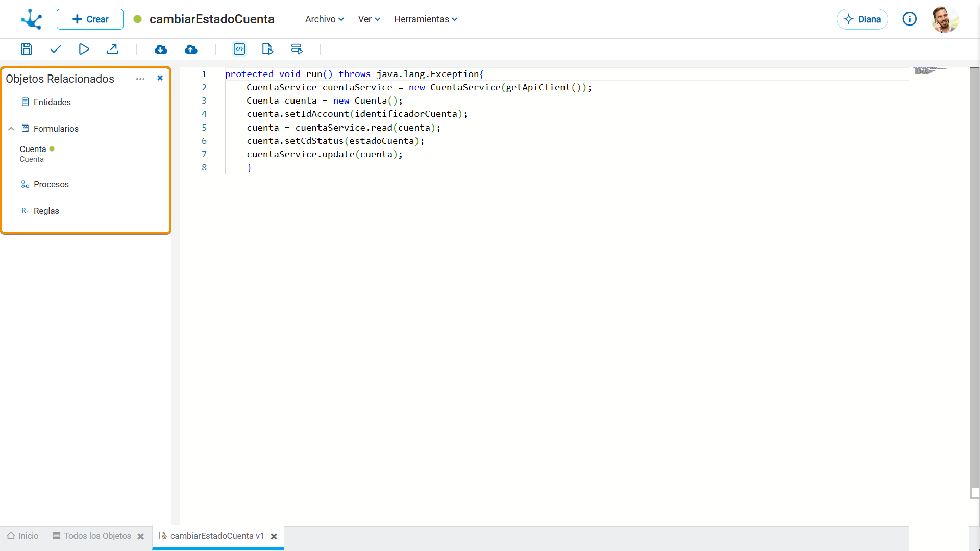This screenshot has width=980, height=551.
Task: Open the Herramientas dropdown menu
Action: click(x=425, y=19)
